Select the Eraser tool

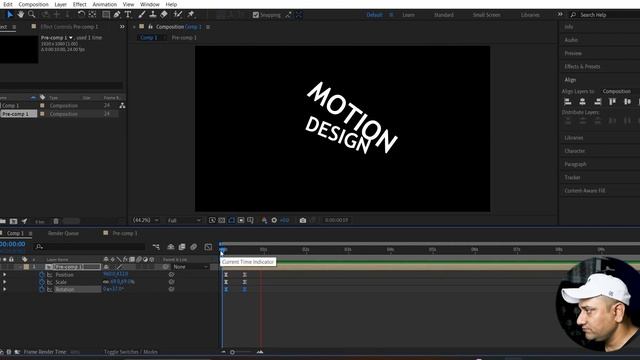(164, 15)
